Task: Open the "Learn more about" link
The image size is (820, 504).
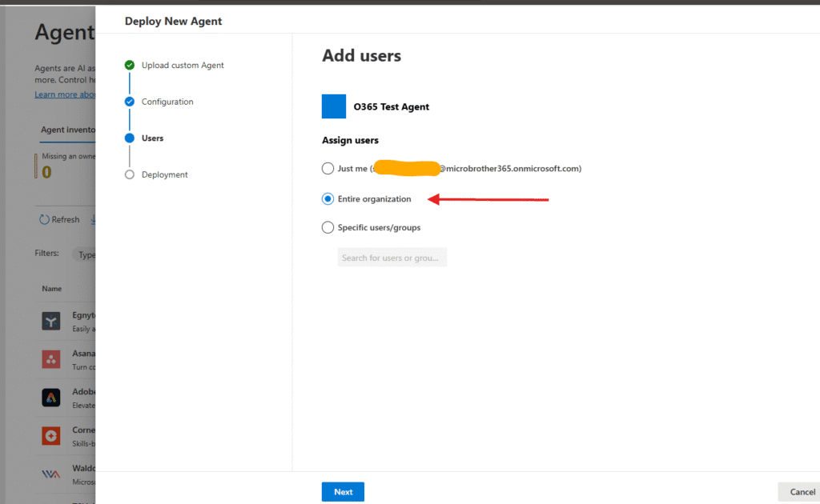Action: pyautogui.click(x=65, y=94)
